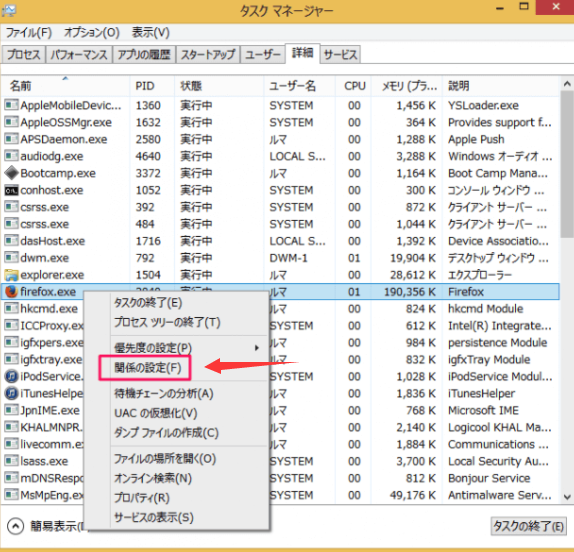This screenshot has height=552, width=574.
Task: Click the JpnIME.exe process icon
Action: click(x=11, y=410)
